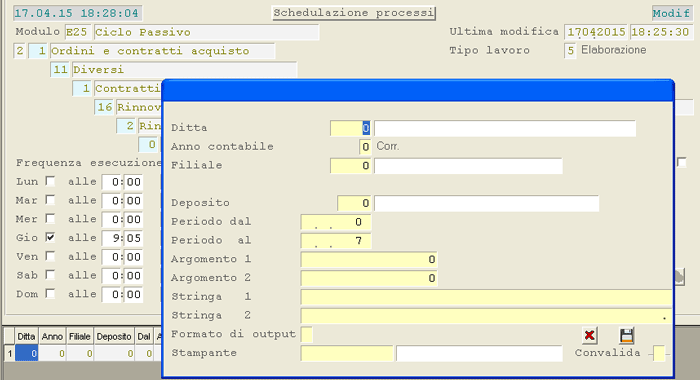Click the Schedulazione processi title button
The height and width of the screenshot is (380, 700).
click(x=354, y=13)
